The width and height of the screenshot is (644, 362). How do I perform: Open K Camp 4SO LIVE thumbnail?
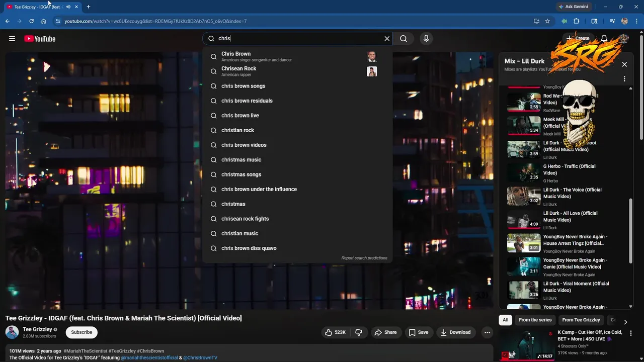point(527,345)
